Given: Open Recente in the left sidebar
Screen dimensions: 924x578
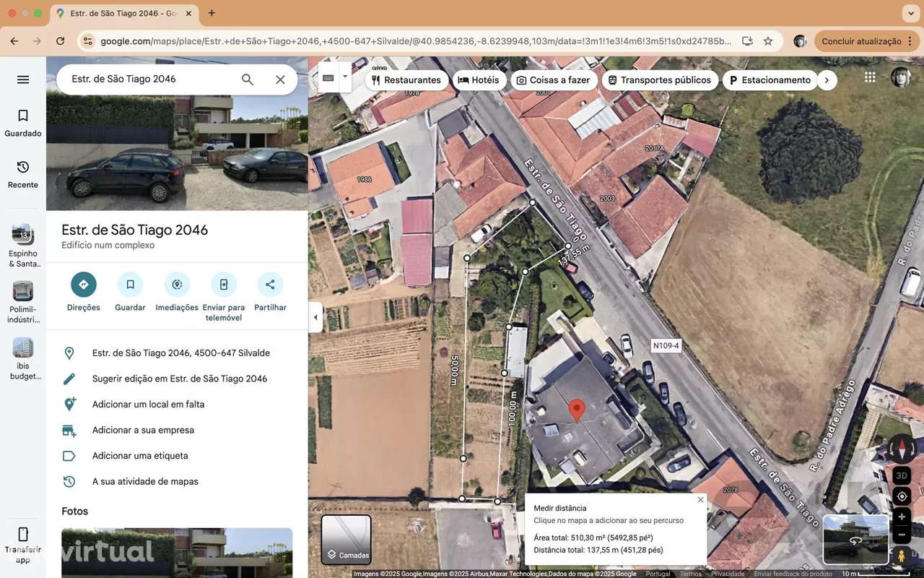Looking at the screenshot, I should pos(22,175).
